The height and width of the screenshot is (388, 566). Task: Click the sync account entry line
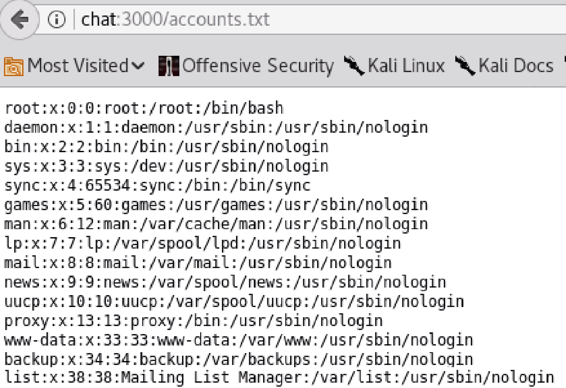pyautogui.click(x=157, y=186)
